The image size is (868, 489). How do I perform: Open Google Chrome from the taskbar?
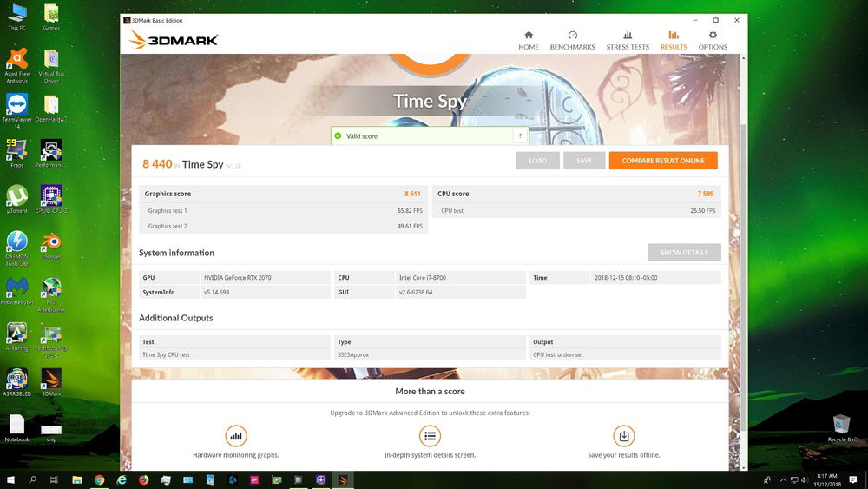pos(100,479)
